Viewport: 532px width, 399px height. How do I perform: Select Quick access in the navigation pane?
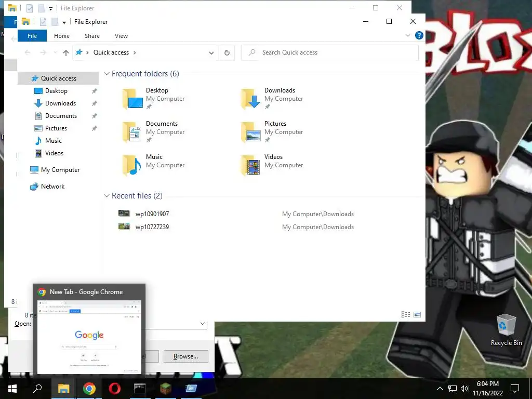click(58, 78)
